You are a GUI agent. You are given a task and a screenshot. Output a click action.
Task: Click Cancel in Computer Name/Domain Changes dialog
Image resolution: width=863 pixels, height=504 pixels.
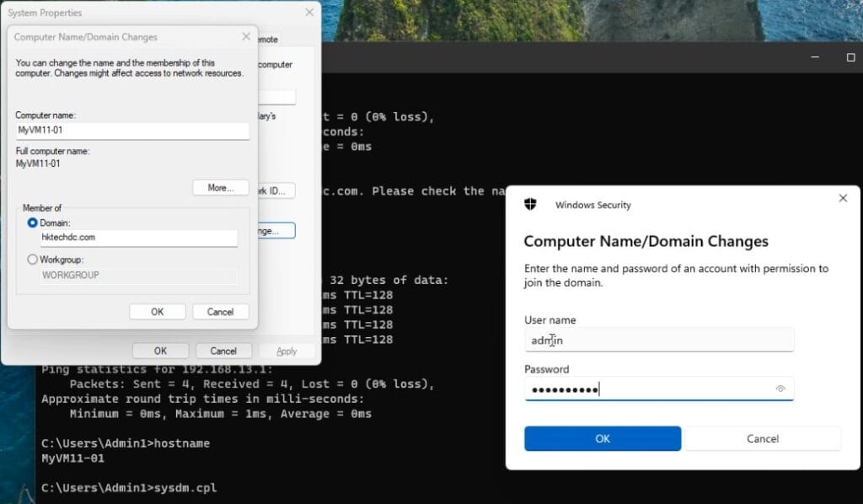220,312
